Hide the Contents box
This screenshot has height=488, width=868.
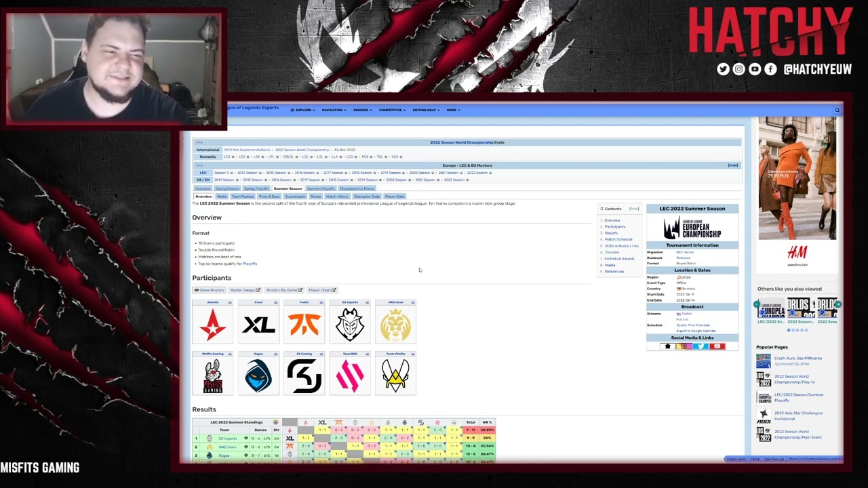click(634, 209)
